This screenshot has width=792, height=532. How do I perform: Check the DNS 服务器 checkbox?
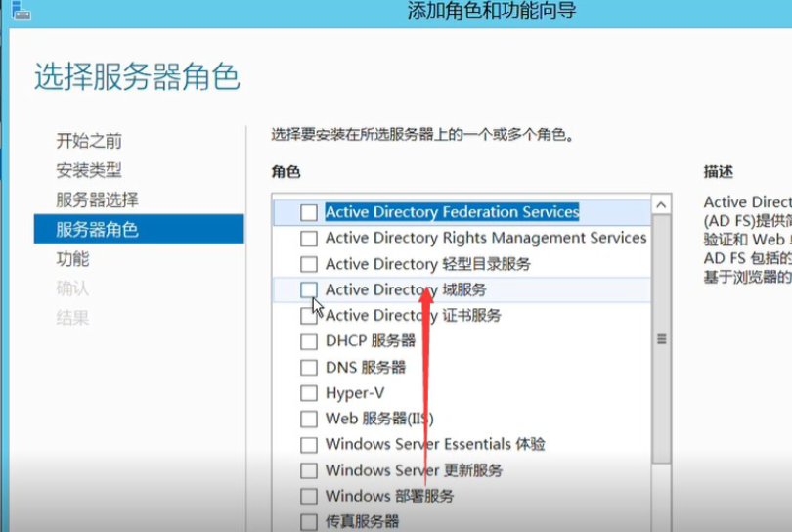309,367
